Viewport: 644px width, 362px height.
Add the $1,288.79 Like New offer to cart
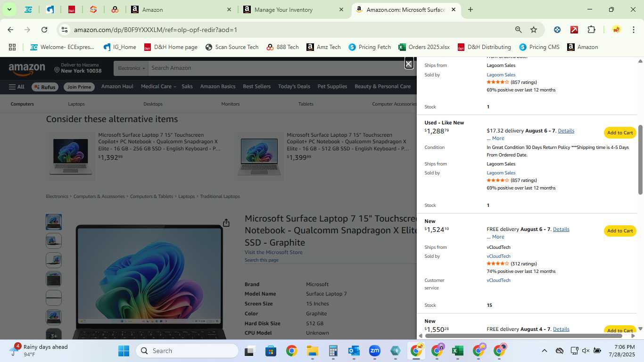pos(620,133)
